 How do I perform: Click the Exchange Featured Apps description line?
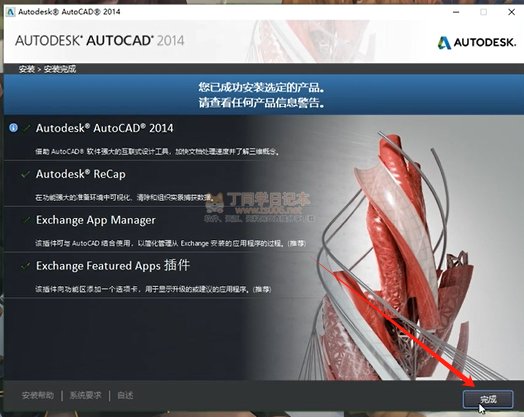point(153,289)
